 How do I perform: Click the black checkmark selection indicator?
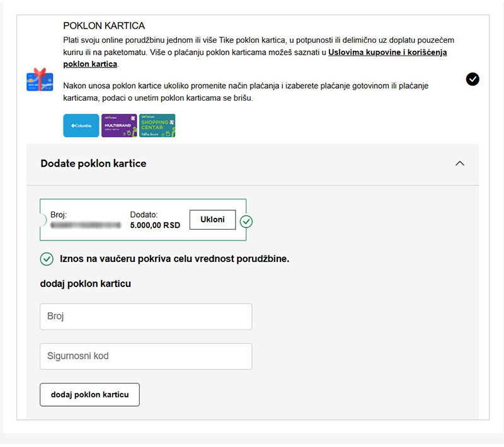472,79
